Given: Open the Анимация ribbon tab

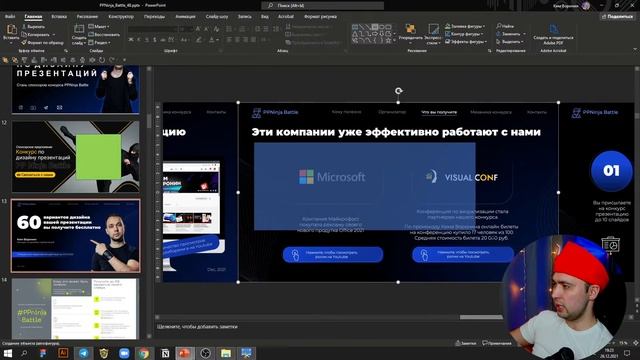Looking at the screenshot, I should pyautogui.click(x=185, y=17).
